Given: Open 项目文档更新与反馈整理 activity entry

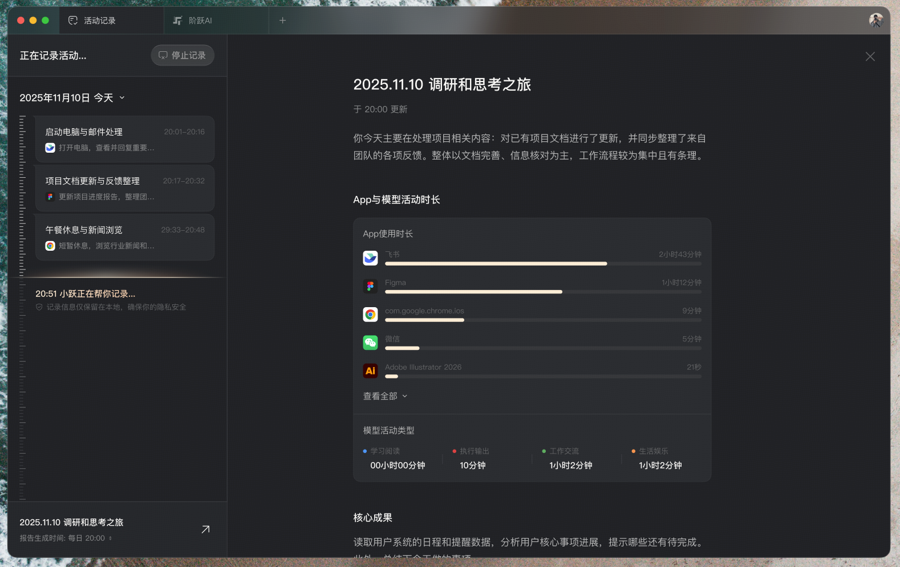Looking at the screenshot, I should click(125, 188).
